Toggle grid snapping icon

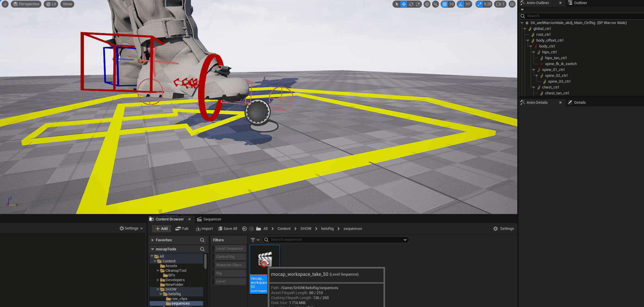(x=445, y=4)
